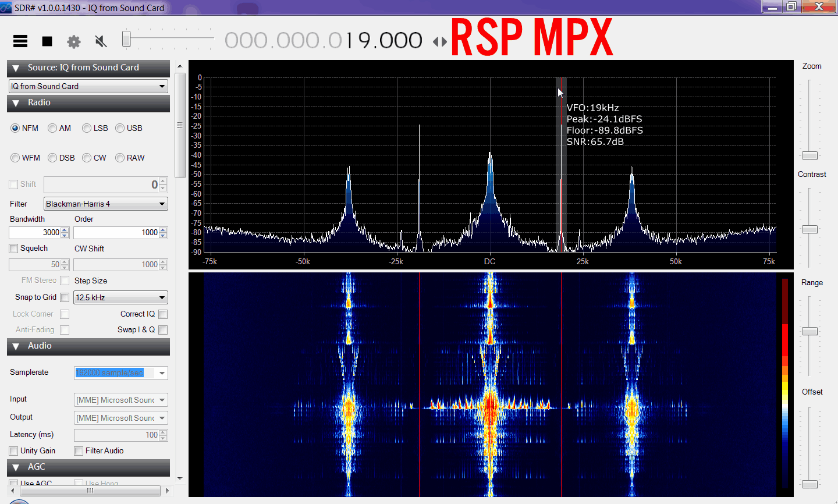Tick the Correct IQ checkbox
838x504 pixels.
[x=163, y=314]
